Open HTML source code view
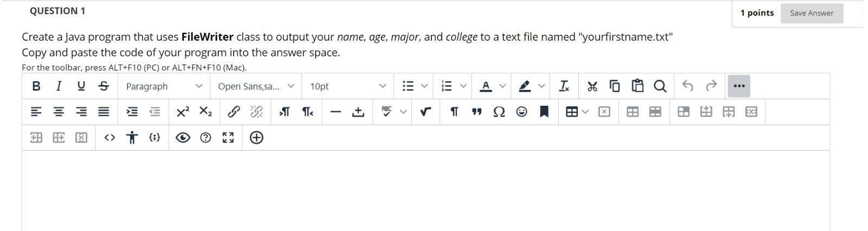868x231 pixels. point(110,138)
